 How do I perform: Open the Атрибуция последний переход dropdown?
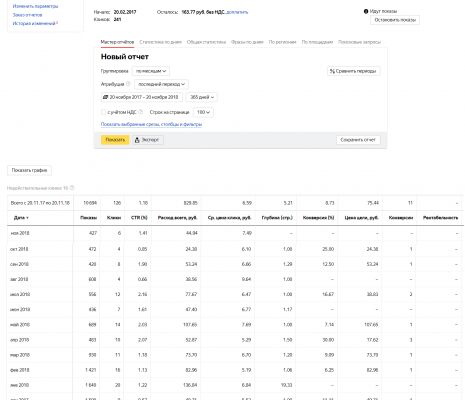[x=161, y=84]
